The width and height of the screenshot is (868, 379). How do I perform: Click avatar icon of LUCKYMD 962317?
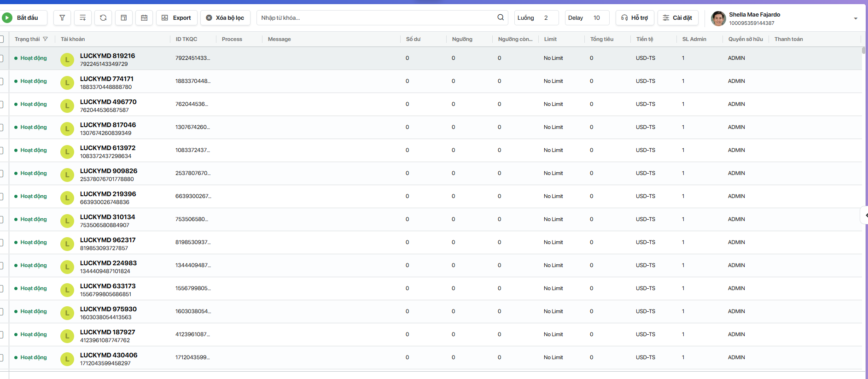(x=67, y=244)
